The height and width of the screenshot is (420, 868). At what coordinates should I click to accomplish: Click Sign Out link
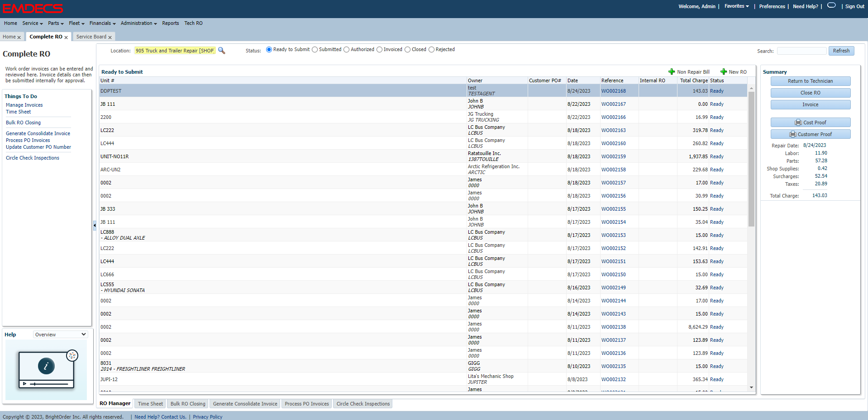(x=854, y=6)
